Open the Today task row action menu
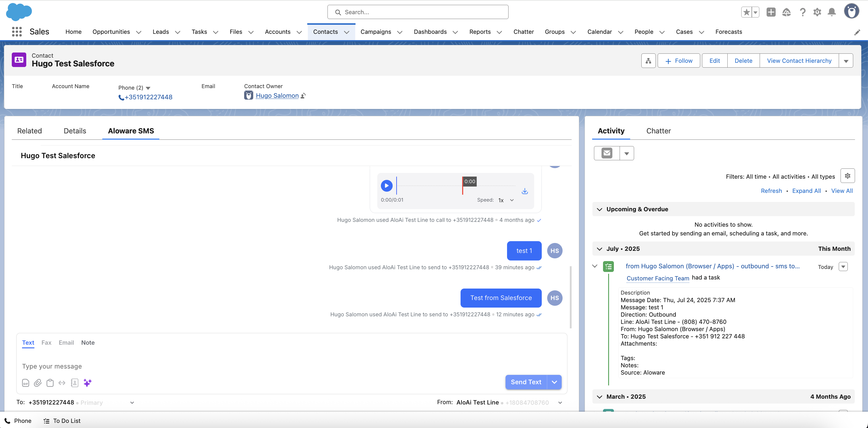 pos(843,267)
